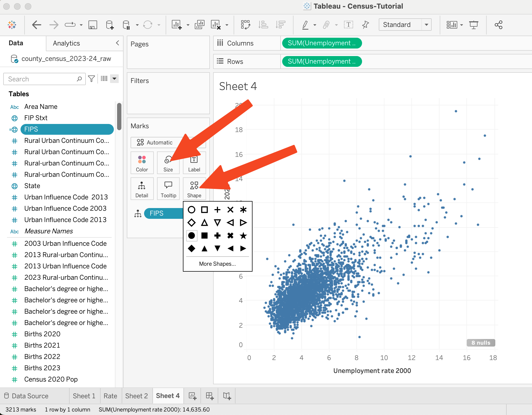The width and height of the screenshot is (532, 415).
Task: Click More Shapes... option
Action: coord(217,264)
